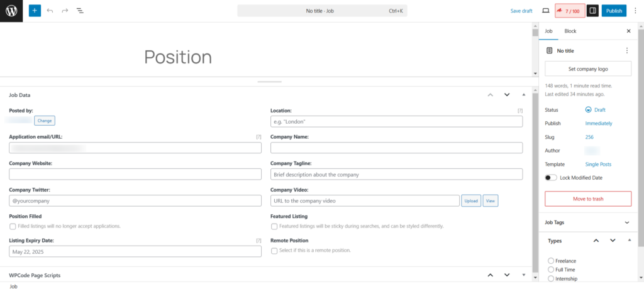Focus the Company Video URL field

(365, 201)
